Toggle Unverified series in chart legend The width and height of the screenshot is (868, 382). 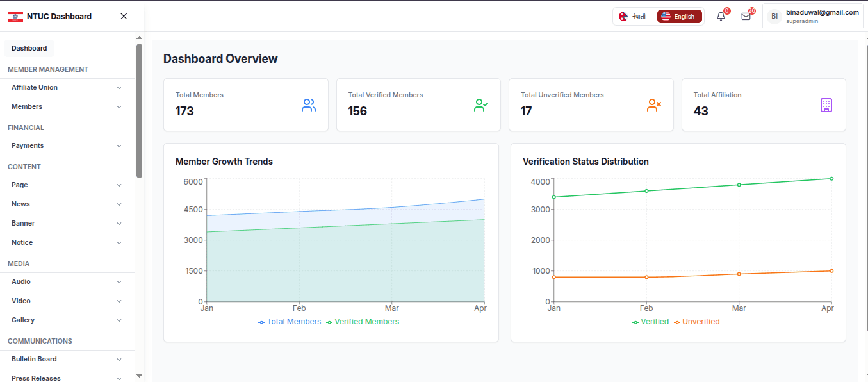(x=697, y=322)
